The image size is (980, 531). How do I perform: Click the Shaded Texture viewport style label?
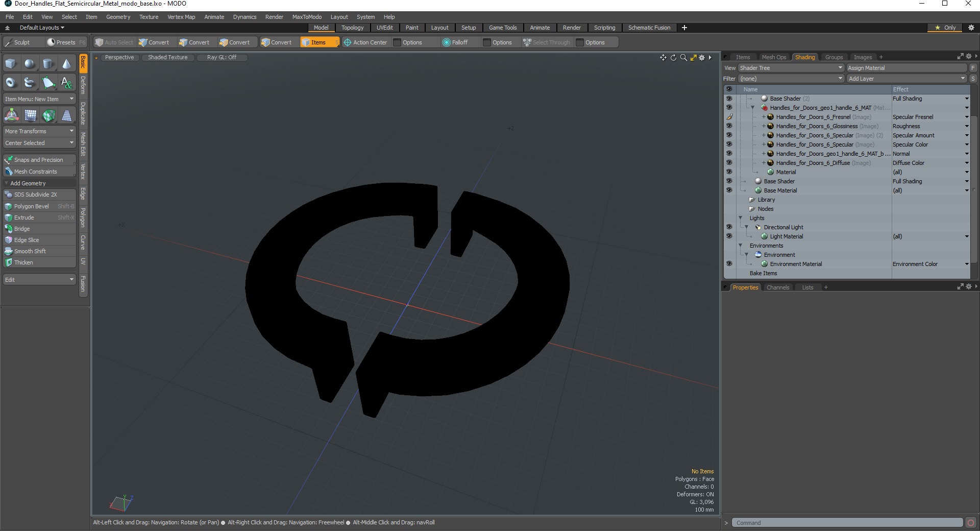(x=167, y=57)
